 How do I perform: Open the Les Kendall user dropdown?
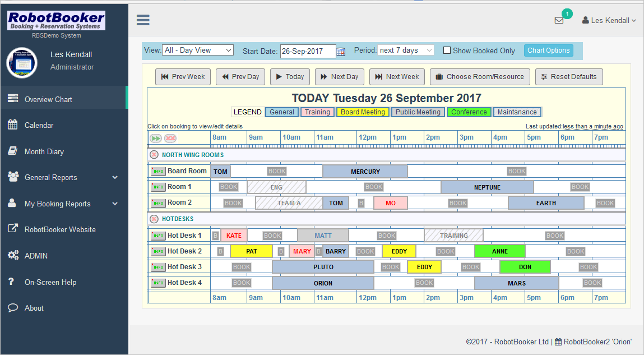[x=609, y=20]
